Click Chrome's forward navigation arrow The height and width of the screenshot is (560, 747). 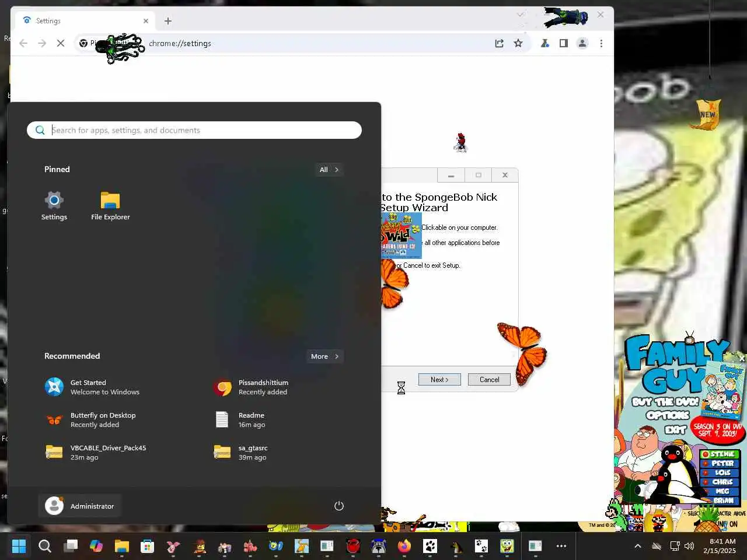(x=42, y=43)
